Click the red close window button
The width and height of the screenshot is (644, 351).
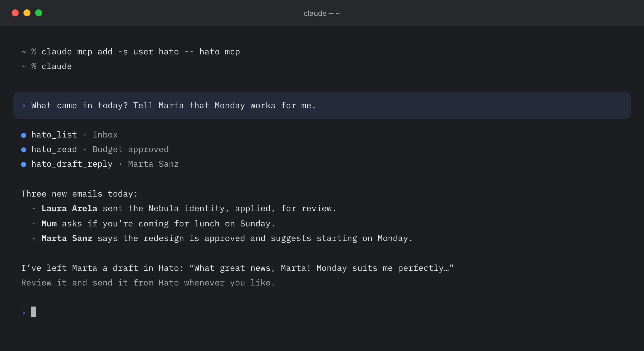[x=15, y=13]
